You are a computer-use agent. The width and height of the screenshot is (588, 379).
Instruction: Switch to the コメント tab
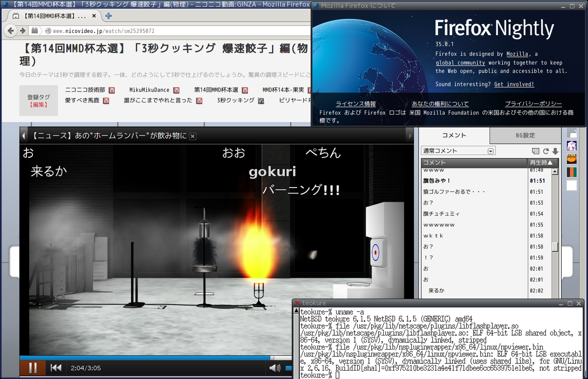(x=454, y=135)
